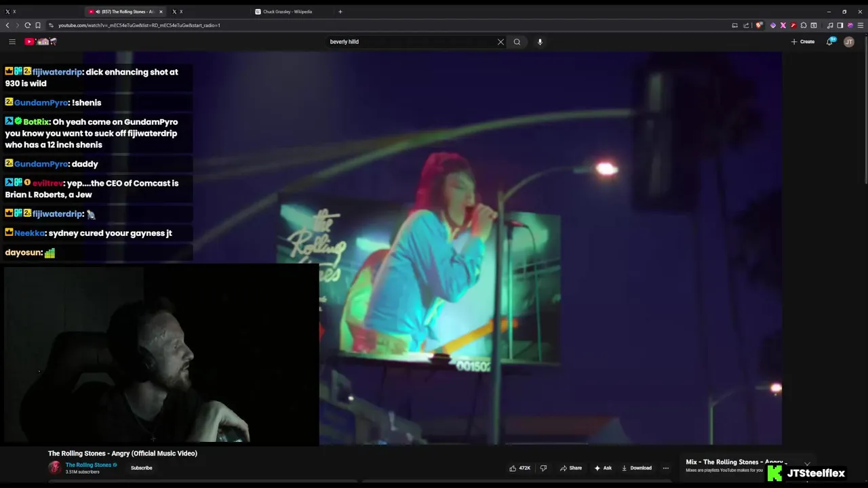Switch to the first X tab
This screenshot has width=868, height=488.
tap(41, 12)
